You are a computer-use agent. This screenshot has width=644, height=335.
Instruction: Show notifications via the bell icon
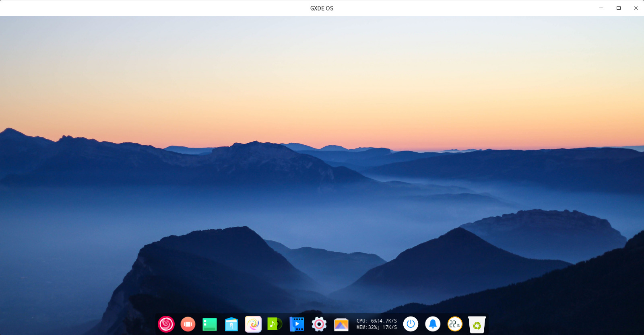(433, 324)
